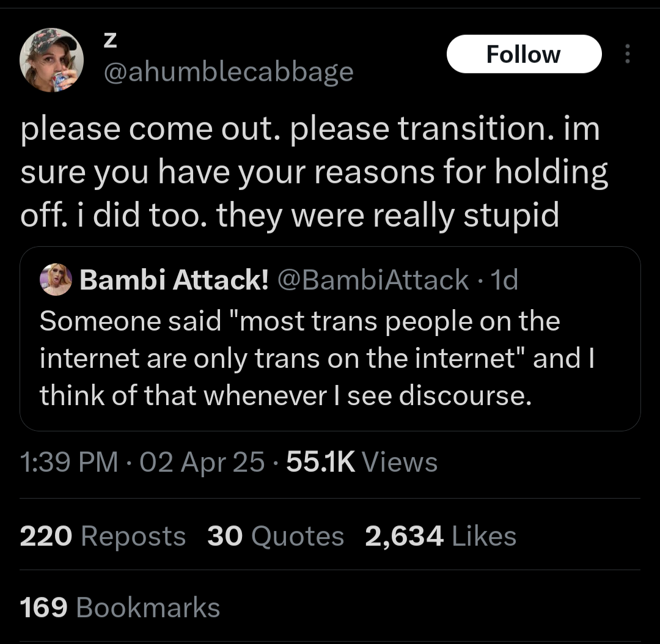The width and height of the screenshot is (660, 644).
Task: View the 55.1K Views analytics
Action: [x=362, y=462]
